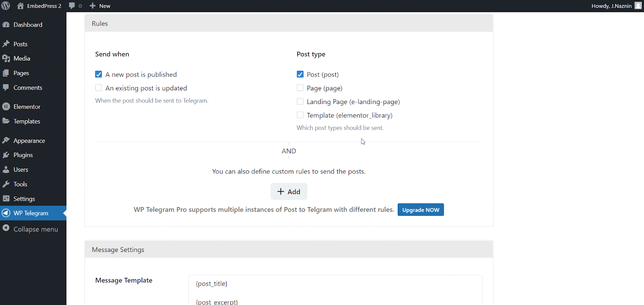644x305 pixels.
Task: Enable Template (elementor_library) checkbox
Action: [300, 115]
